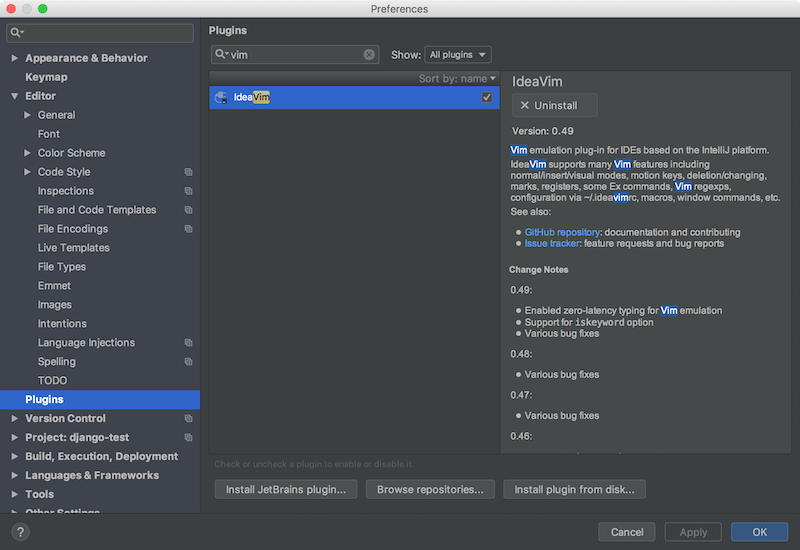Select the IdeaVim plugin row

(354, 97)
